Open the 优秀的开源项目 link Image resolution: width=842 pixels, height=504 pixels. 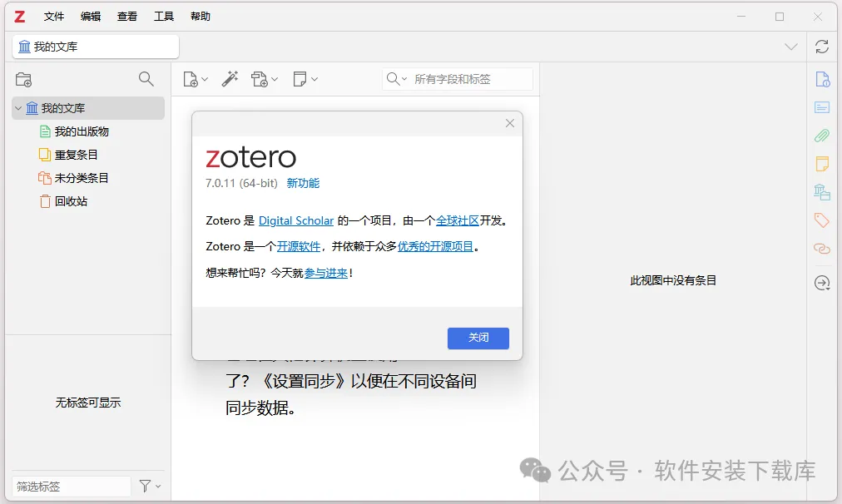pos(435,246)
